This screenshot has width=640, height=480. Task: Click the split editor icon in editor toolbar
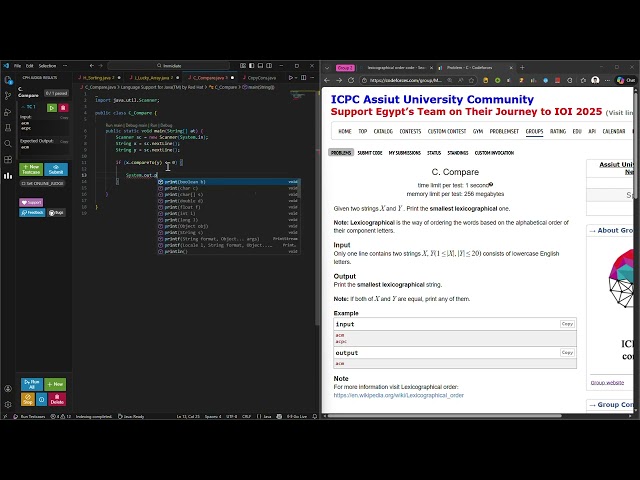303,78
